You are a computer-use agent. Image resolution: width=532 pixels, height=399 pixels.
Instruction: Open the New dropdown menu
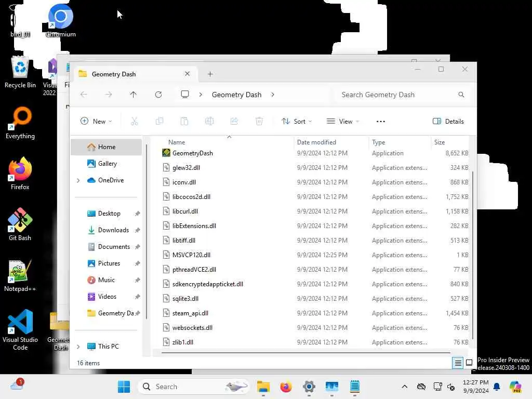96,121
